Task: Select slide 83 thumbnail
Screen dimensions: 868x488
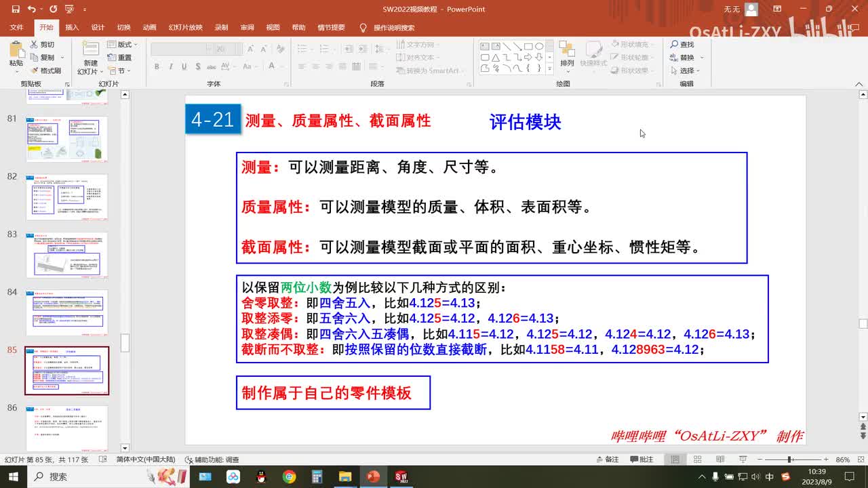Action: pos(67,255)
